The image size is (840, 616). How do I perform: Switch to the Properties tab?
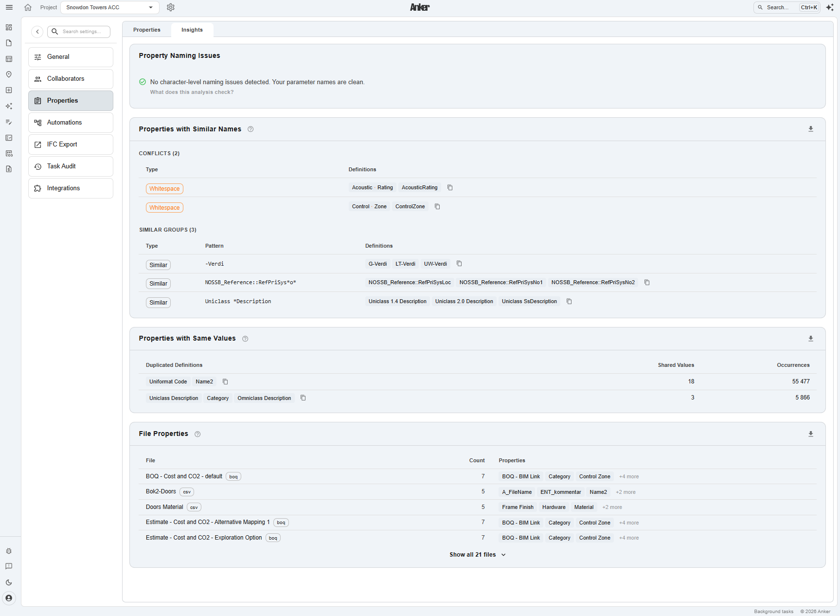(147, 30)
